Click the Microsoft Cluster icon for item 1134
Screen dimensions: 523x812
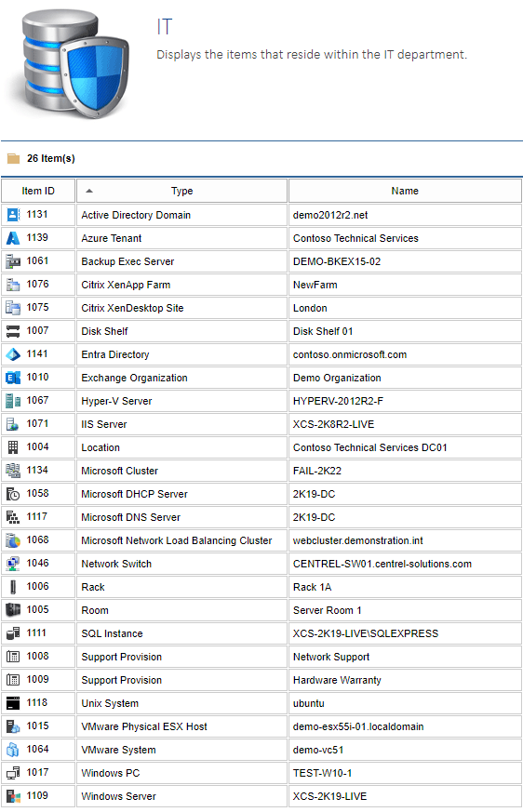point(13,471)
